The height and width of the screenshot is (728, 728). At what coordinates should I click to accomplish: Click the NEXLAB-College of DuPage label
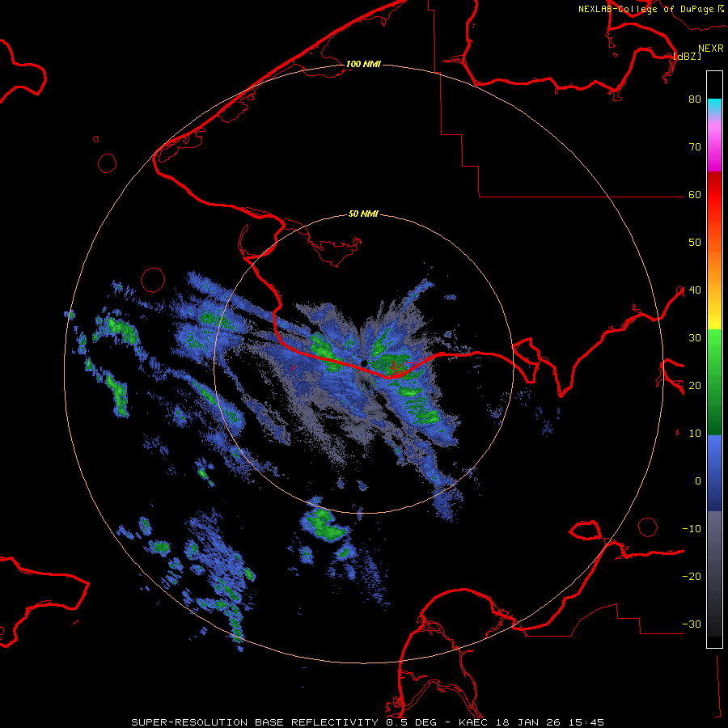(x=650, y=9)
